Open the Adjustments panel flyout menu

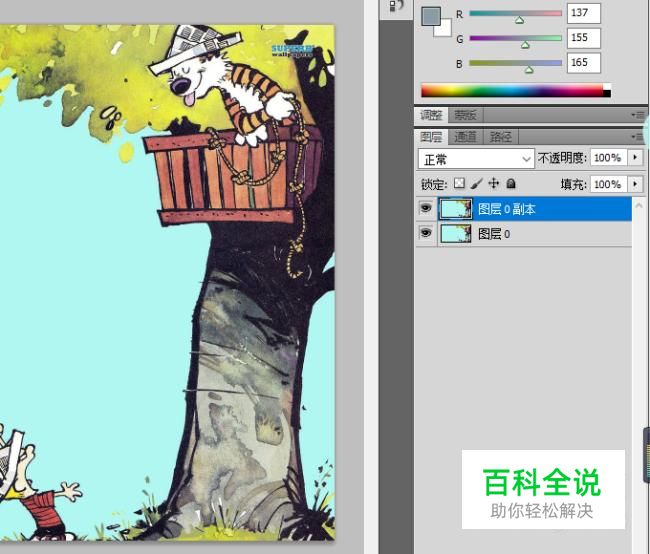(x=637, y=115)
